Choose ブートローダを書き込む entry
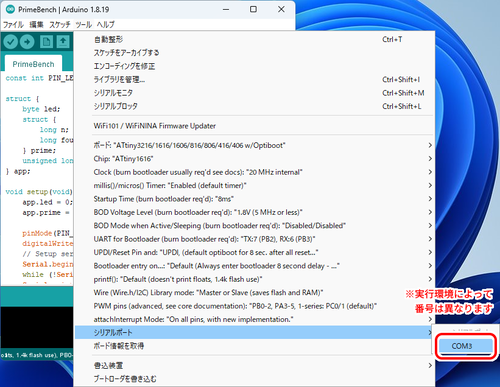Image resolution: width=500 pixels, height=387 pixels. pos(254,379)
